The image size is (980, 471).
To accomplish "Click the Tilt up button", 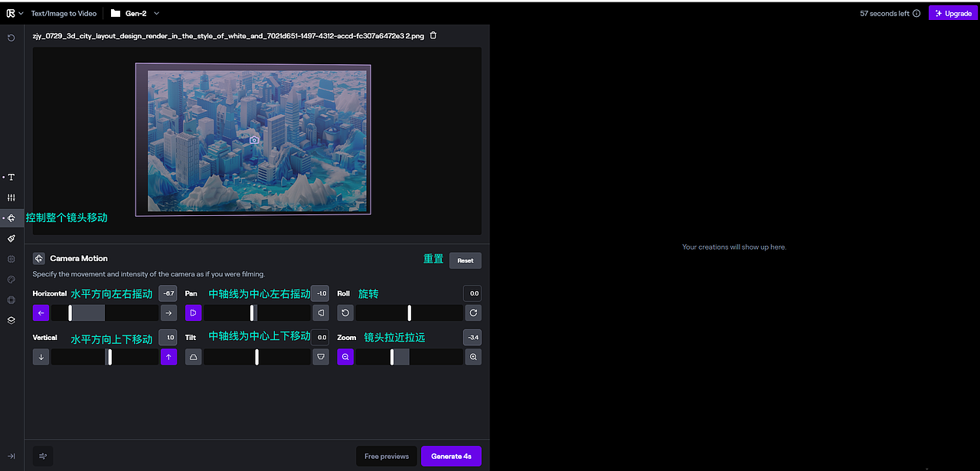I will pos(193,357).
